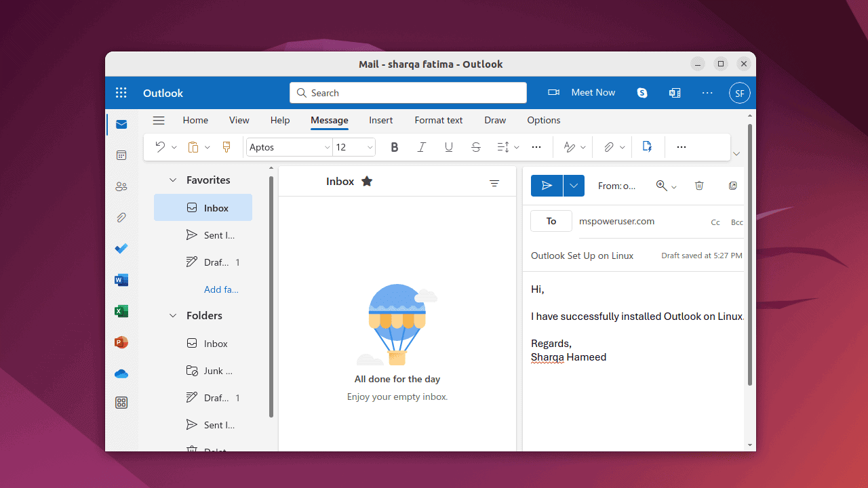Launch PowerPoint from the left rail
868x488 pixels.
point(121,342)
